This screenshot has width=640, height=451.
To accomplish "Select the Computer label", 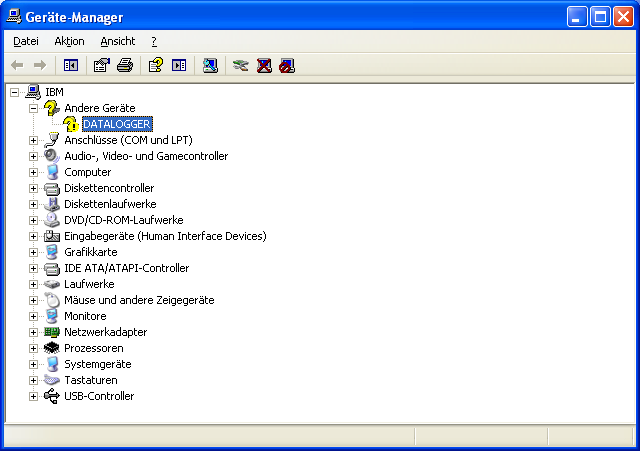I will coord(87,172).
